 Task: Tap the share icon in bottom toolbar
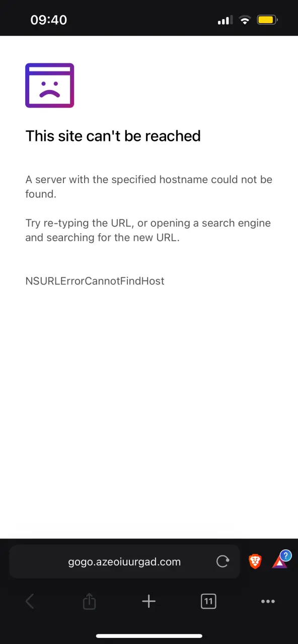pyautogui.click(x=89, y=601)
